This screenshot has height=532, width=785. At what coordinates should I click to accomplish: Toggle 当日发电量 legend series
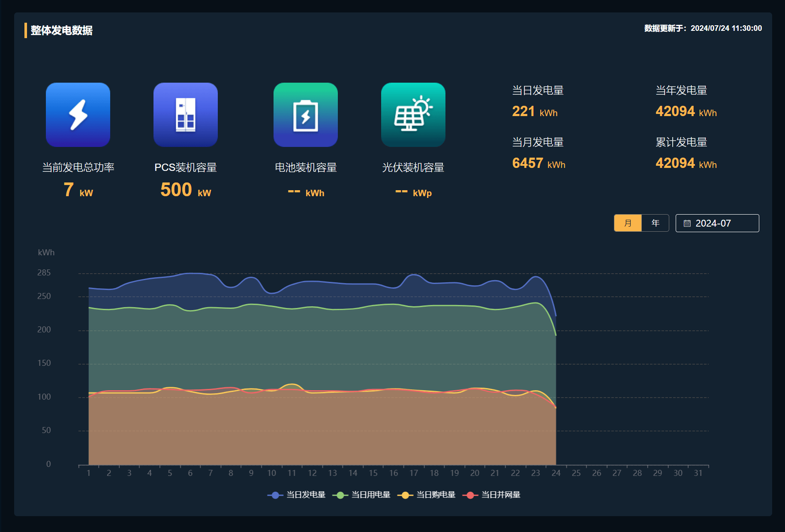297,495
